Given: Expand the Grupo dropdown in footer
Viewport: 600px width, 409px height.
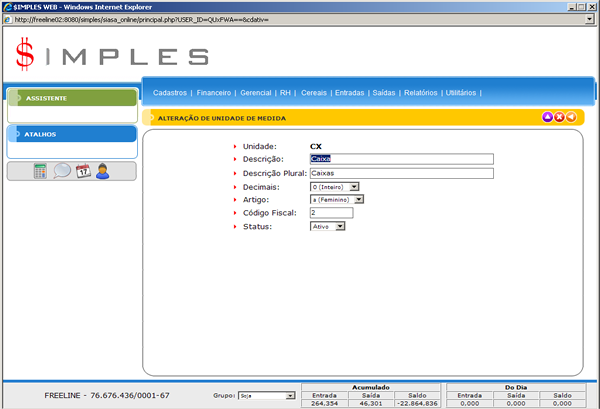Looking at the screenshot, I should (291, 396).
